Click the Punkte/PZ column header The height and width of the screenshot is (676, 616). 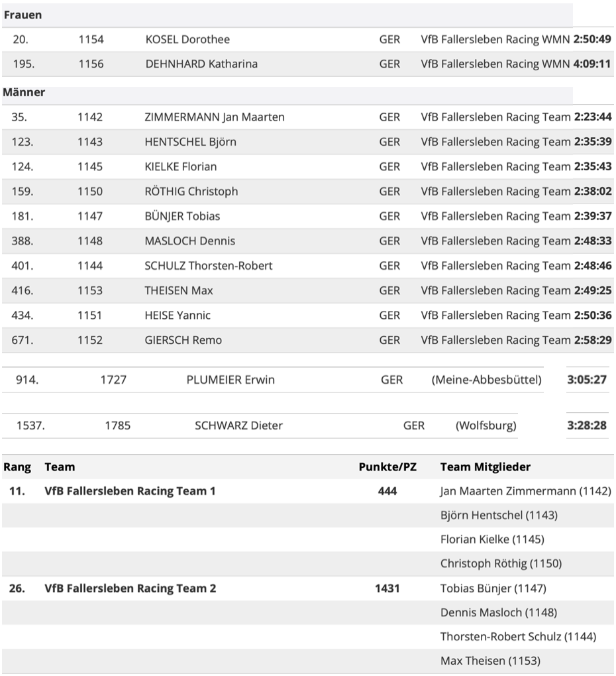[387, 467]
